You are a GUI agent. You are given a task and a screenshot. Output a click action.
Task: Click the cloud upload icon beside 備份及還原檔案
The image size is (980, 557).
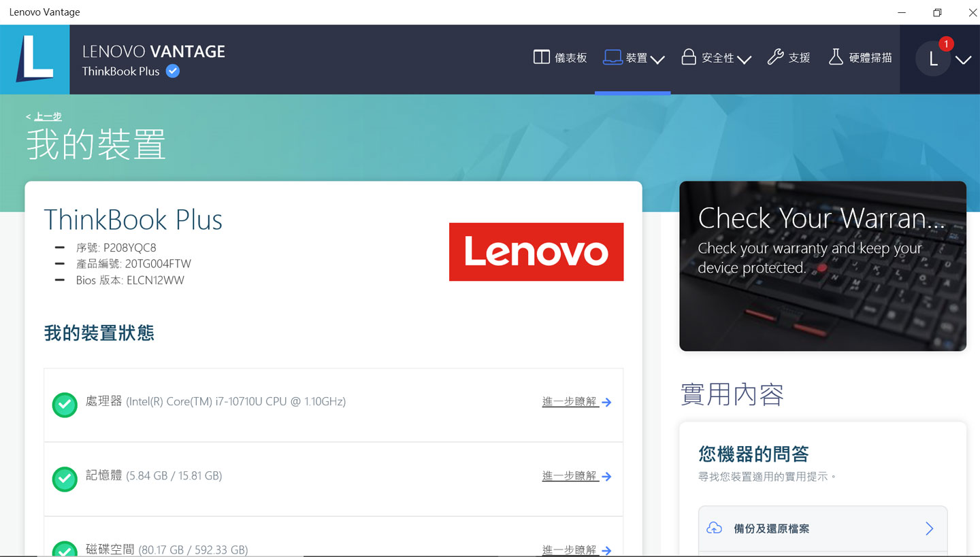[714, 528]
